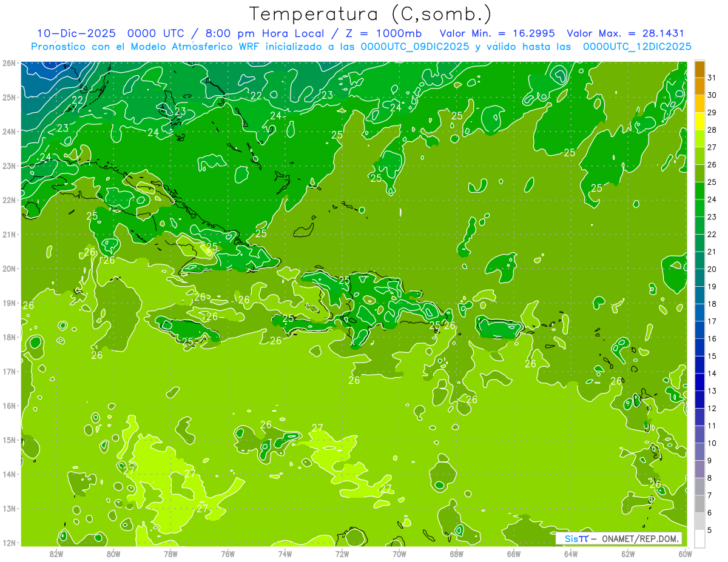The height and width of the screenshot is (562, 728).
Task: Click the color scale value 9
Action: point(710,461)
